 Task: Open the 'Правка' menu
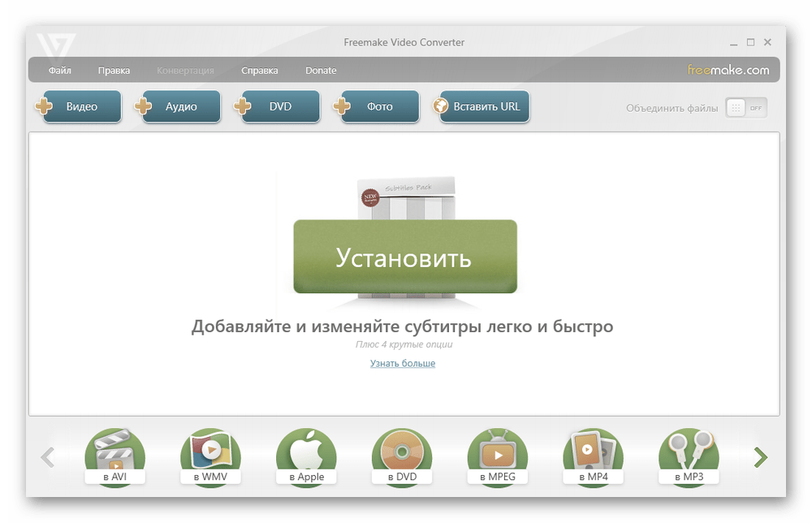[114, 71]
